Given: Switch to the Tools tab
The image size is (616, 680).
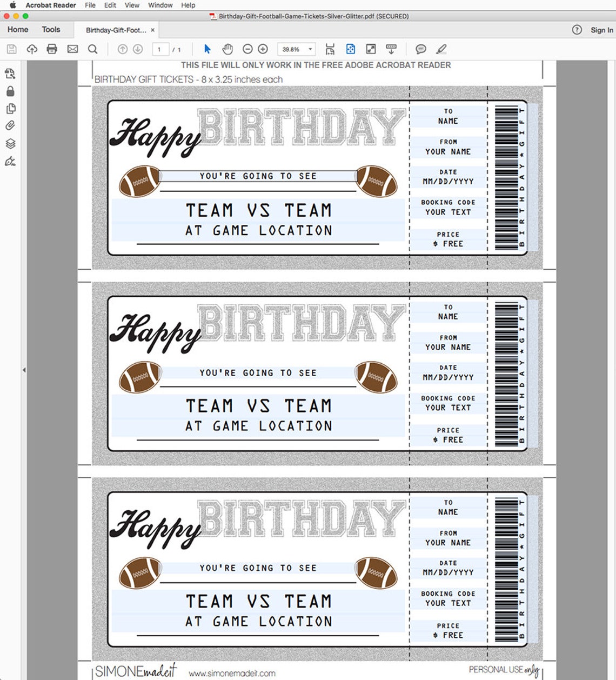Looking at the screenshot, I should pyautogui.click(x=50, y=29).
